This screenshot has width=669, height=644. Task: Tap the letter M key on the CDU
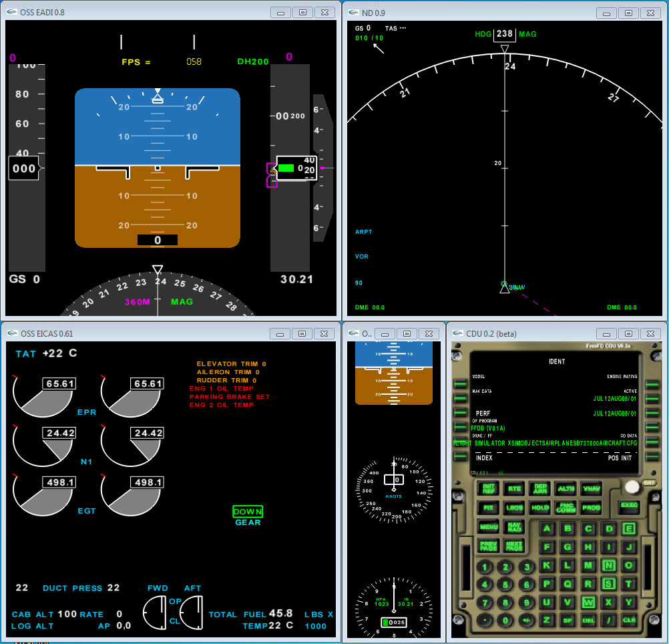tap(588, 565)
